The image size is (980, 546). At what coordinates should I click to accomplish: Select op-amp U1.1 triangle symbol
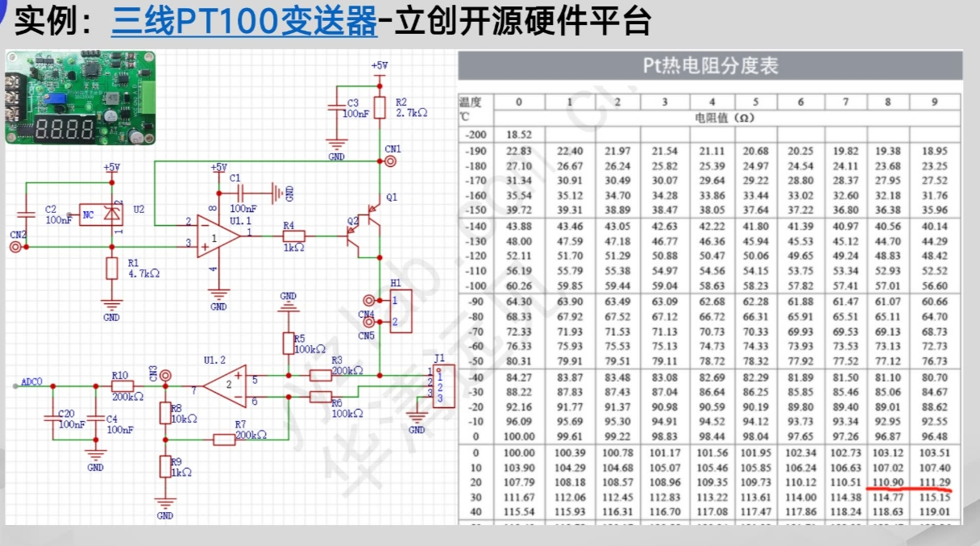(x=218, y=235)
